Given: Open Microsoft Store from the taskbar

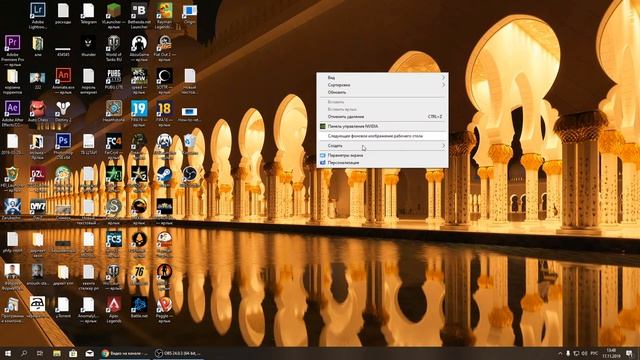Looking at the screenshot, I should pos(73,353).
